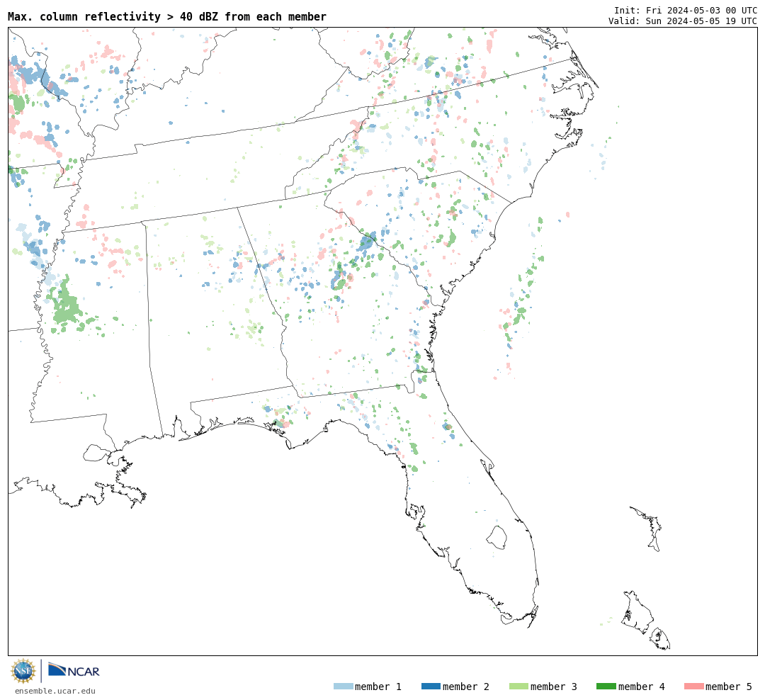Click the NCAR logo
765x700 pixels.
click(x=74, y=670)
